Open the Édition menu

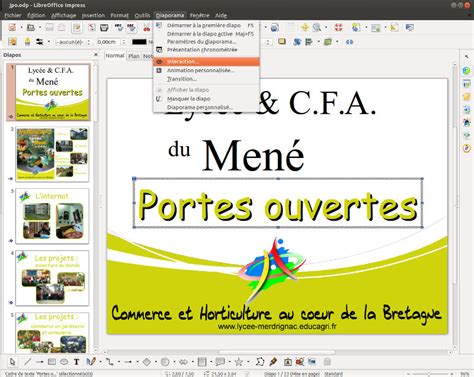[36, 15]
